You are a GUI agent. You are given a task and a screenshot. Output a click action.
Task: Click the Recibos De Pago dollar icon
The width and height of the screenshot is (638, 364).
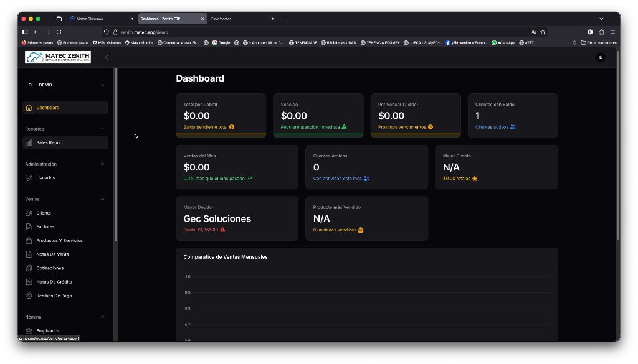[29, 296]
